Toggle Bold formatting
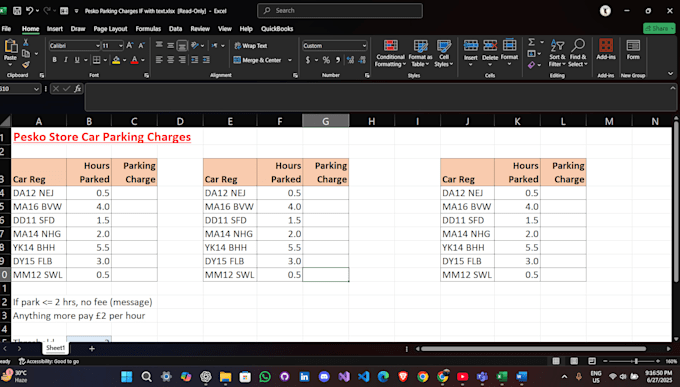 point(54,60)
